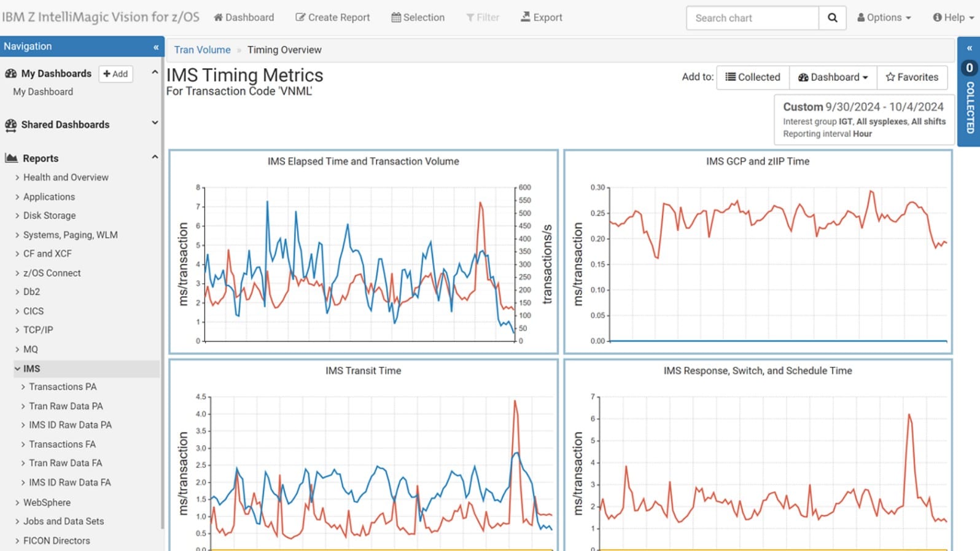Click the search magnifier button
This screenshot has width=980, height=551.
(832, 18)
